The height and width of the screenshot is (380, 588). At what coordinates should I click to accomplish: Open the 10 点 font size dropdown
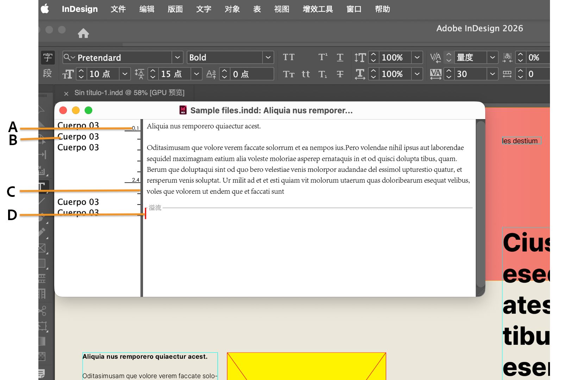[125, 74]
